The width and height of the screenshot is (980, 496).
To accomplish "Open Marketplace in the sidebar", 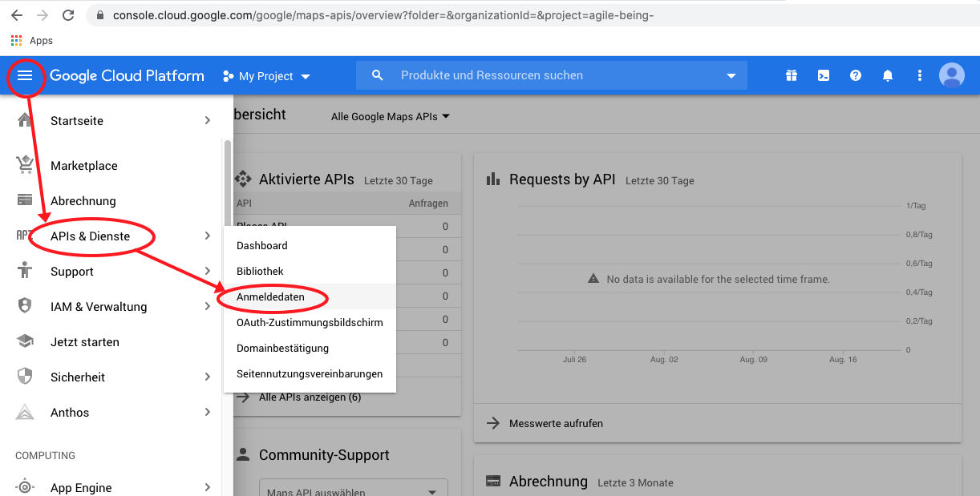I will point(84,165).
